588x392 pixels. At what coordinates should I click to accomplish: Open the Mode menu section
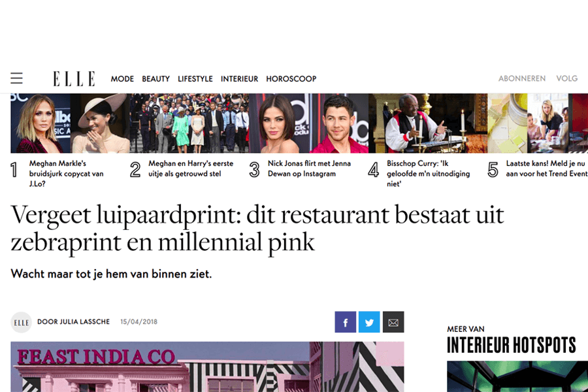[122, 79]
